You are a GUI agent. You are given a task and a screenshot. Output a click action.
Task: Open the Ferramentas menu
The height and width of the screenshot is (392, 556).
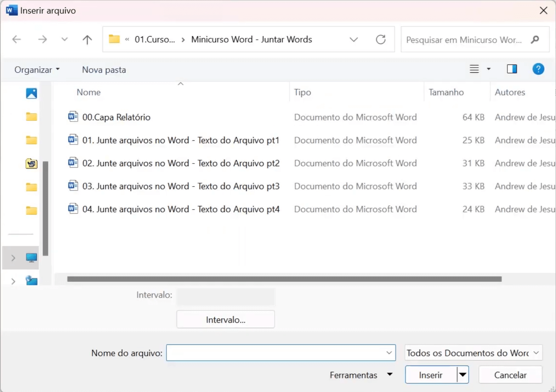point(361,374)
